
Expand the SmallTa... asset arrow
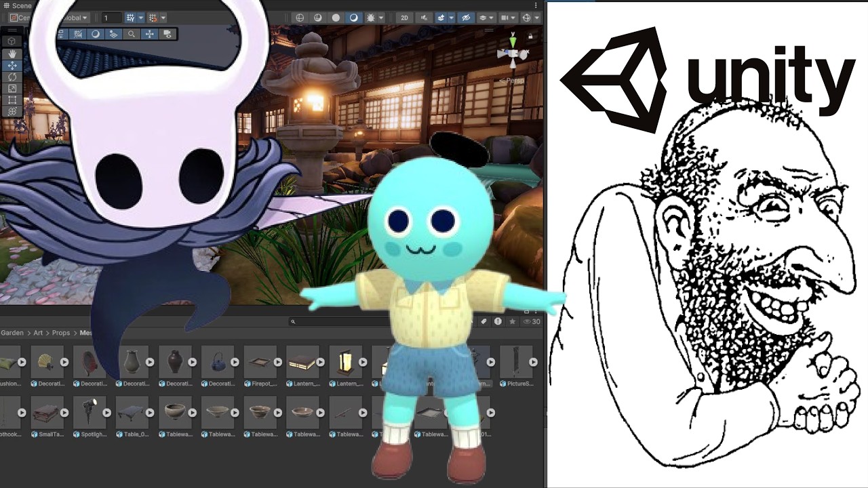coord(64,412)
